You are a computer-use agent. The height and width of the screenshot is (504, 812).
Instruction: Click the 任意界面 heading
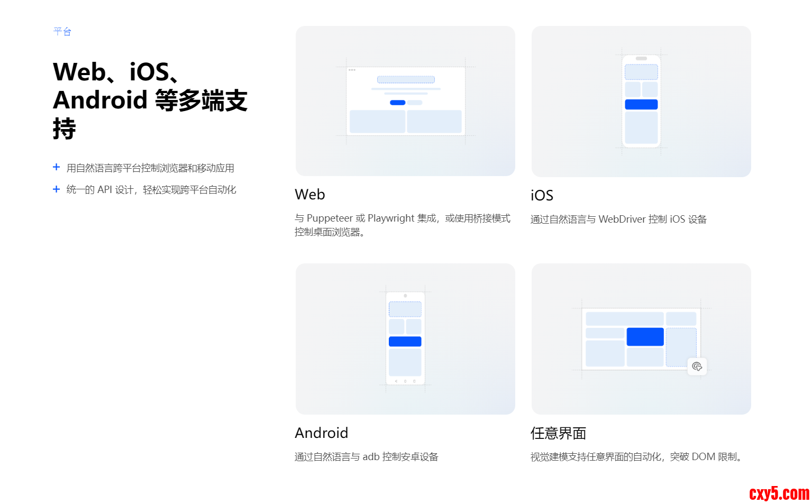558,433
